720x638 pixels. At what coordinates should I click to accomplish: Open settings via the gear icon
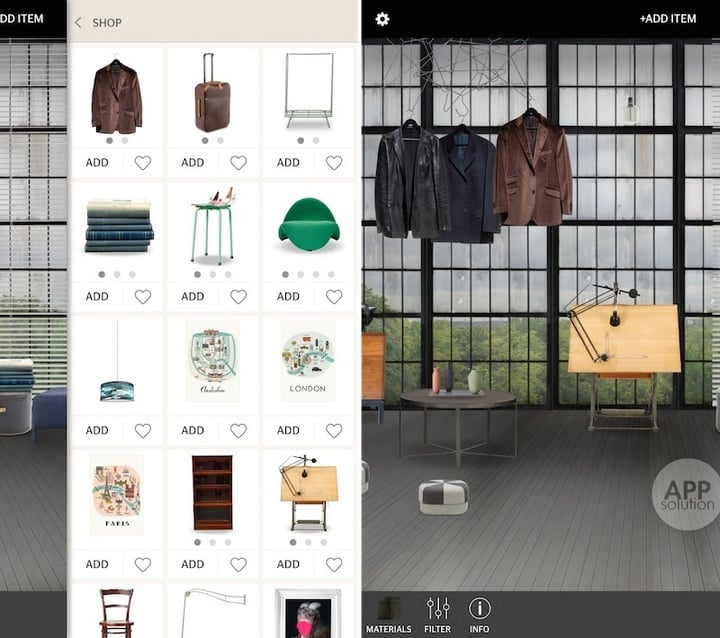point(381,19)
